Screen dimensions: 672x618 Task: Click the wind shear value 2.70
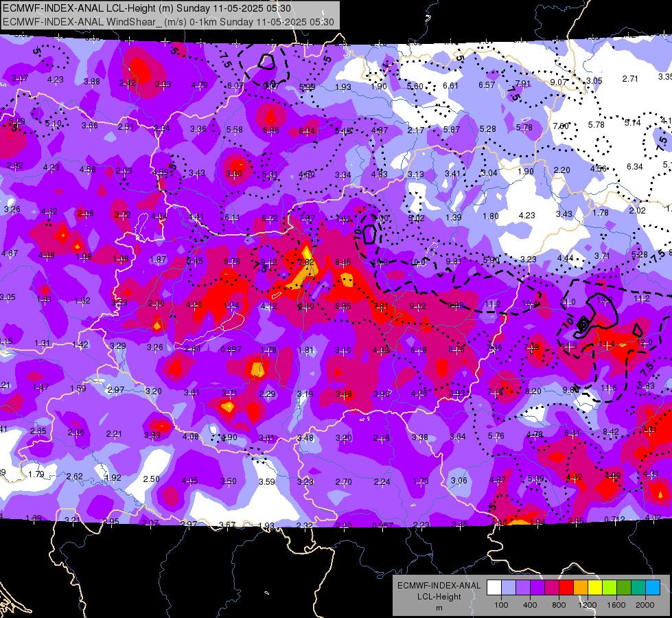343,482
